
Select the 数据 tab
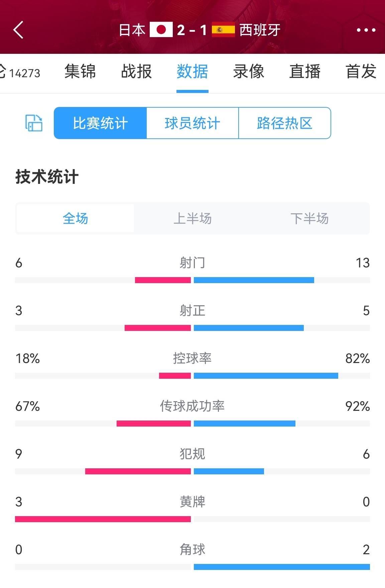click(192, 72)
